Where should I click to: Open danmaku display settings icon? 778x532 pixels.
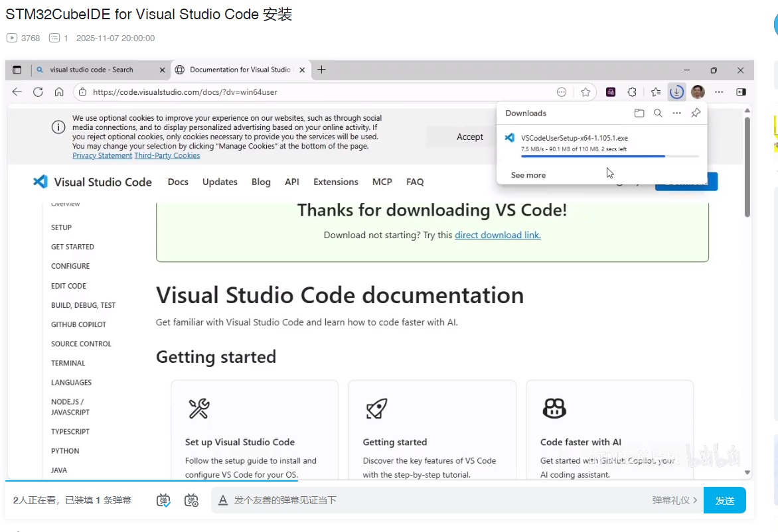[x=191, y=500]
